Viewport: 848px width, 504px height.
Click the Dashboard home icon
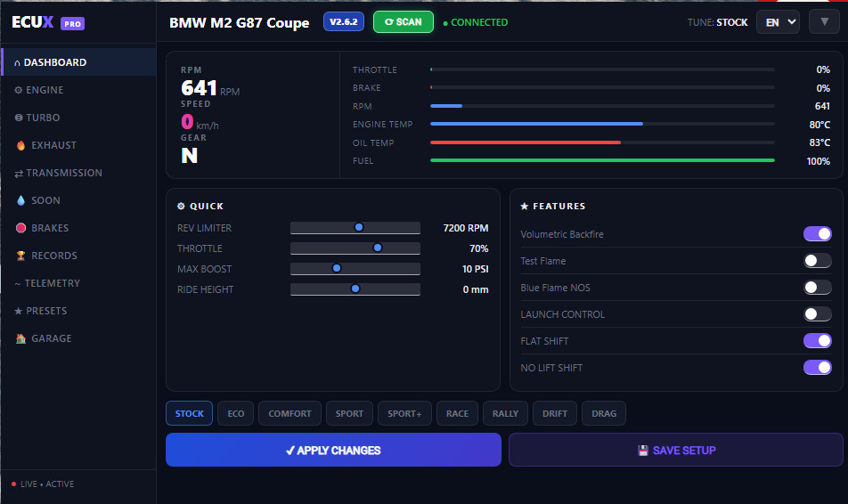click(17, 62)
